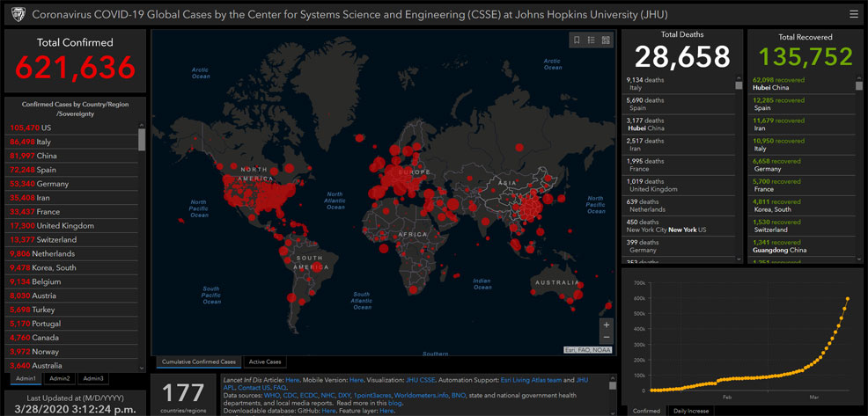
Task: Select the 9,134 Belgium row
Action: (71, 281)
